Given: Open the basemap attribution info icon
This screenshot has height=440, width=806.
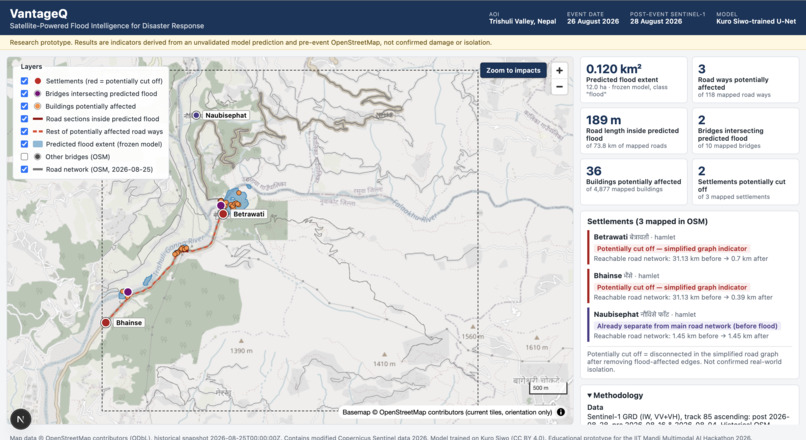Looking at the screenshot, I should pos(561,412).
